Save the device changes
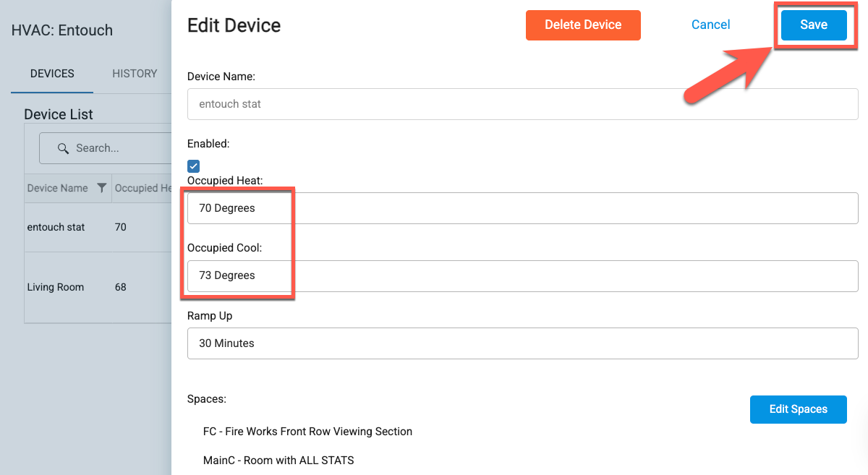 click(x=813, y=25)
